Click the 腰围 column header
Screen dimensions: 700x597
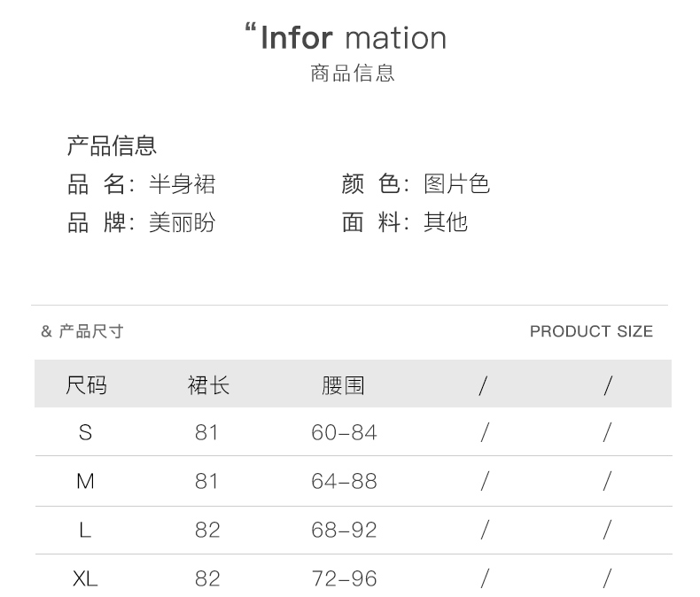(x=343, y=385)
